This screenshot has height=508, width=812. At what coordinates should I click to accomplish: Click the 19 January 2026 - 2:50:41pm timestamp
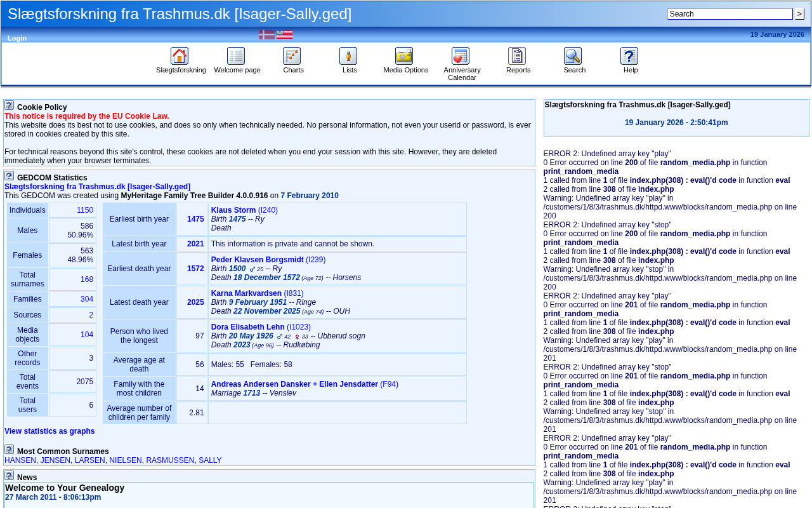tap(676, 123)
